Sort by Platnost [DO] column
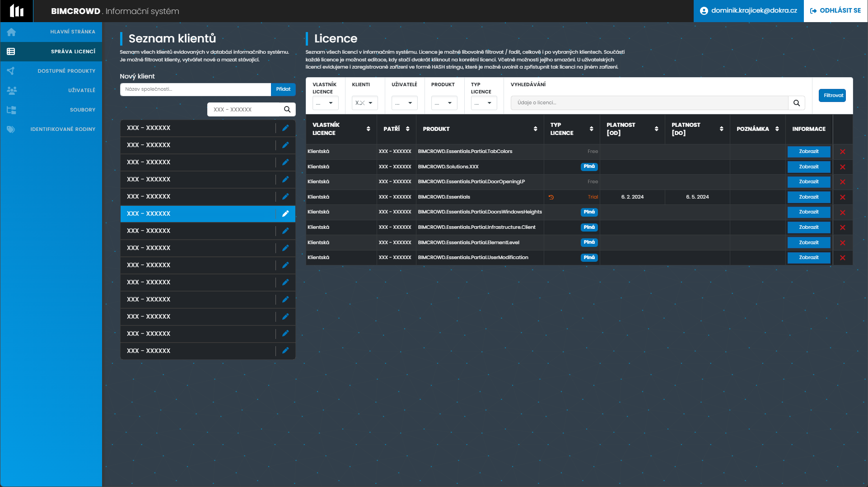This screenshot has width=868, height=487. [x=722, y=129]
